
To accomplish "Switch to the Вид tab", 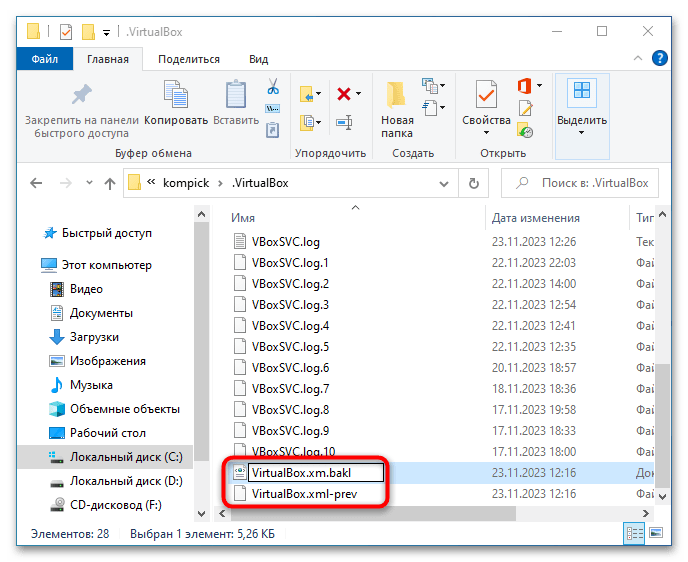I will (x=258, y=59).
